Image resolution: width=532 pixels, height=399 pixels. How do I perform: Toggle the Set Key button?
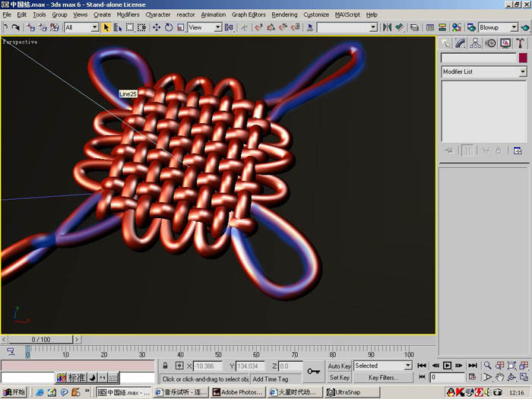pyautogui.click(x=339, y=377)
